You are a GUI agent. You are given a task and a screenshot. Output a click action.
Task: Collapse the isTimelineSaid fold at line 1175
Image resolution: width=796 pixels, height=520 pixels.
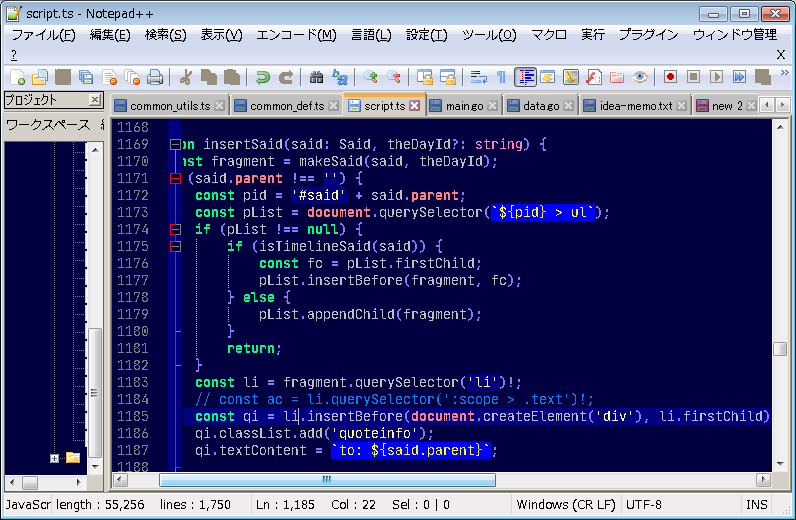pos(175,246)
